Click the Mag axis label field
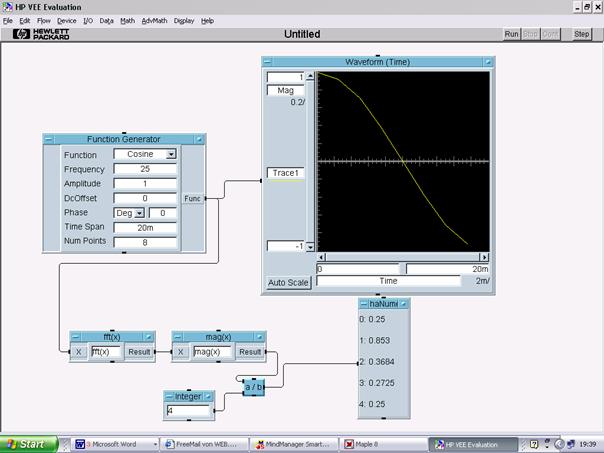The width and height of the screenshot is (604, 453). 285,91
